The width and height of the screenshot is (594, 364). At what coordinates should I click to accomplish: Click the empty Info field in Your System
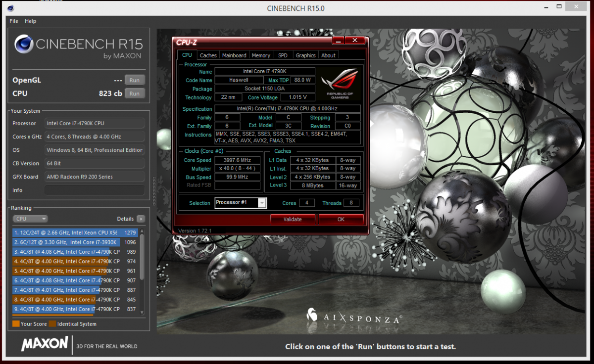click(95, 190)
